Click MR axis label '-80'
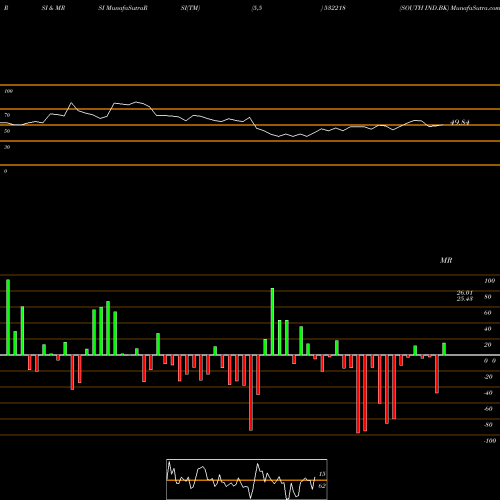 488,425
